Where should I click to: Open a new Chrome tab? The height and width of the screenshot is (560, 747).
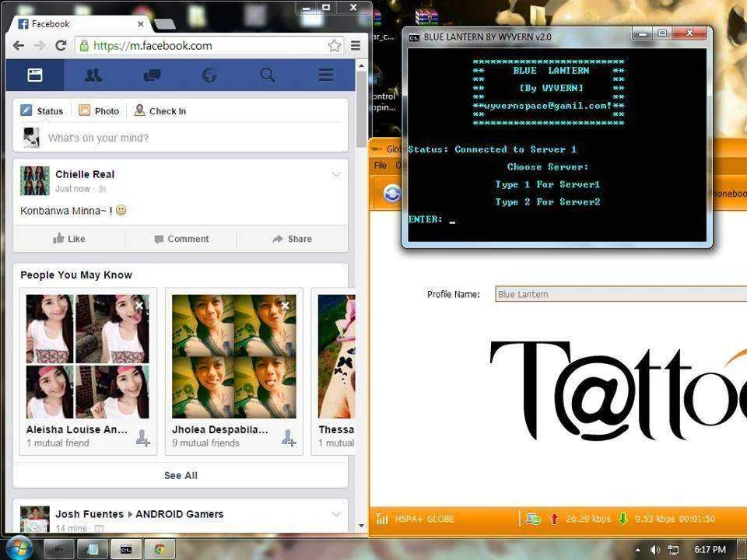click(165, 24)
